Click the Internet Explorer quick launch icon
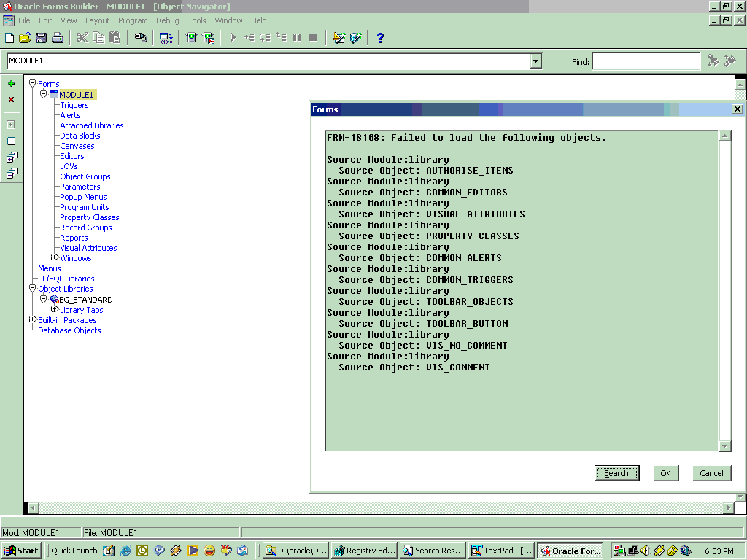 125,551
